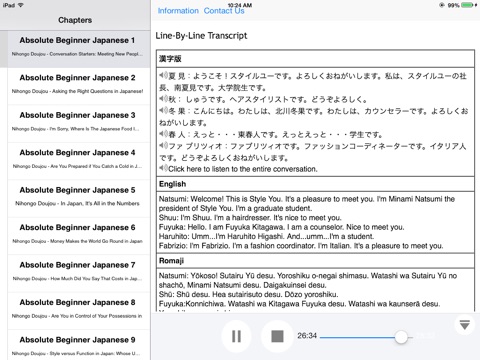Click Romaji line 'Fuyuka:Konnichiwa'
Viewport: 480px width, 360px height.
[x=299, y=304]
